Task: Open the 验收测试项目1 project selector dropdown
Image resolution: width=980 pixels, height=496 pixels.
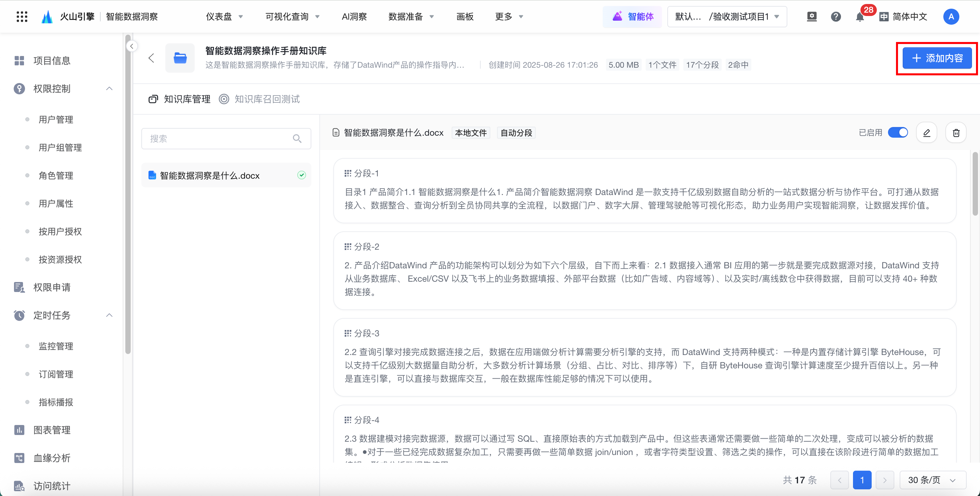Action: pyautogui.click(x=727, y=17)
